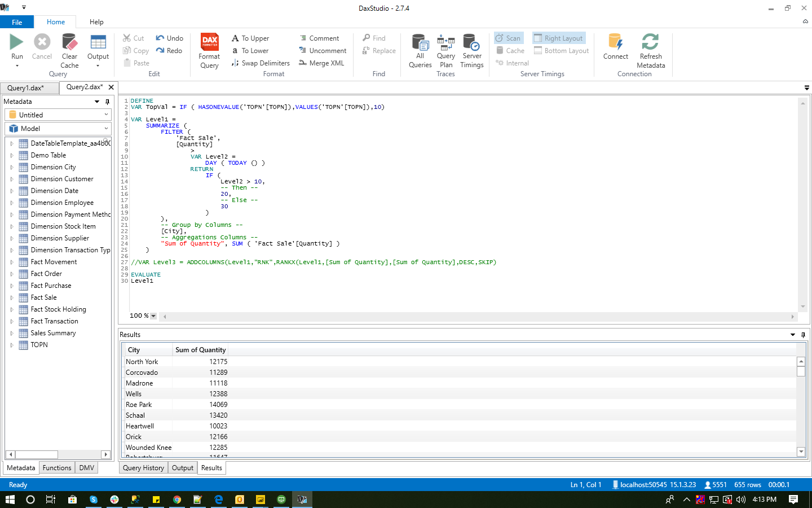The height and width of the screenshot is (508, 812).
Task: Pin the Metadata panel
Action: click(x=107, y=102)
